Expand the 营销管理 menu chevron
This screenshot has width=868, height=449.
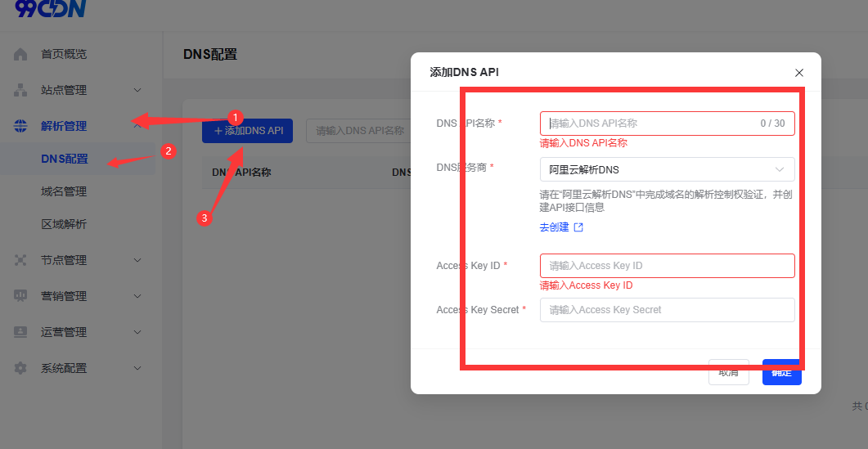coord(137,296)
